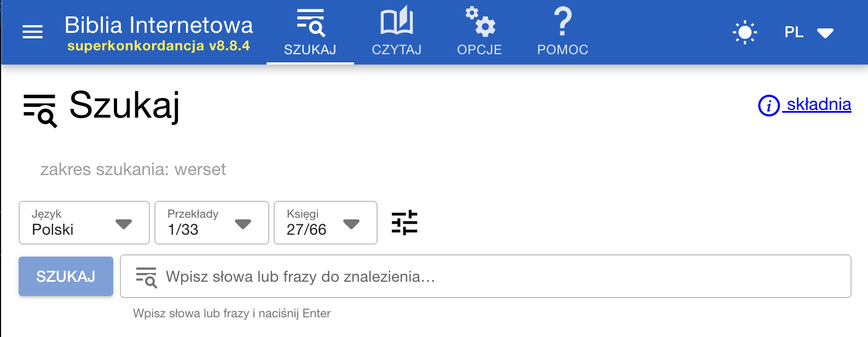This screenshot has height=337, width=868.
Task: Click the info icon beside składnia
Action: pos(768,105)
